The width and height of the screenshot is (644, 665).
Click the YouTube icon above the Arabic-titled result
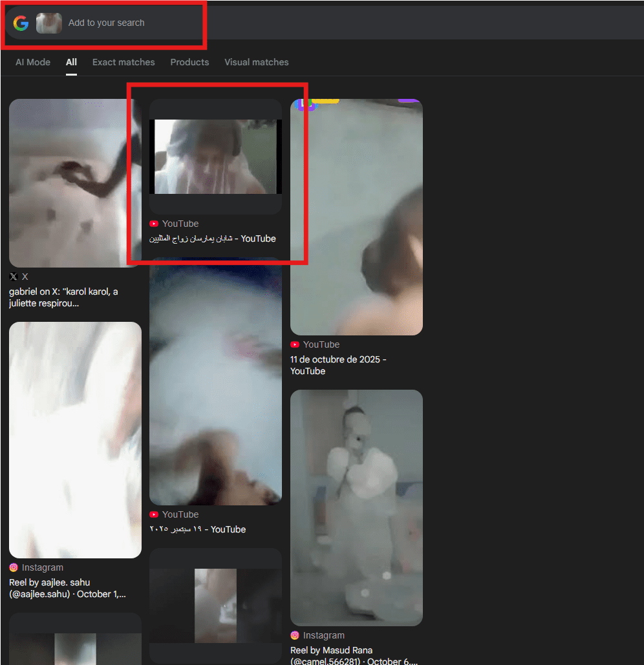[x=154, y=224]
